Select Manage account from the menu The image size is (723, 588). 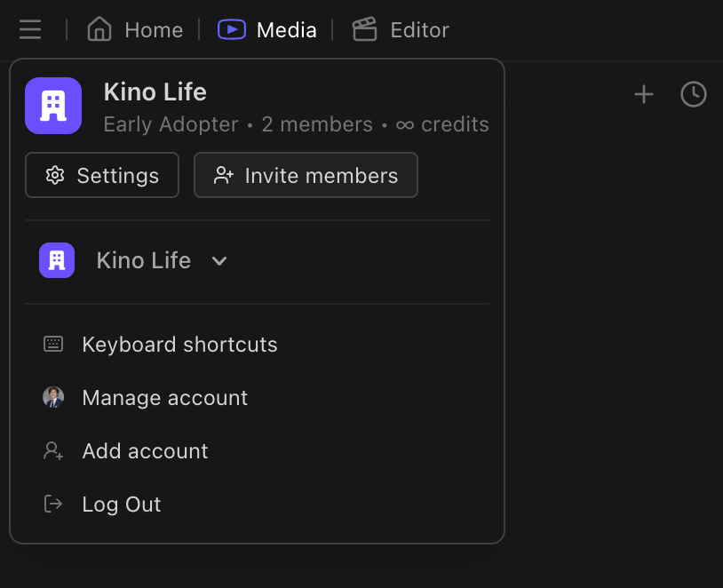point(164,397)
